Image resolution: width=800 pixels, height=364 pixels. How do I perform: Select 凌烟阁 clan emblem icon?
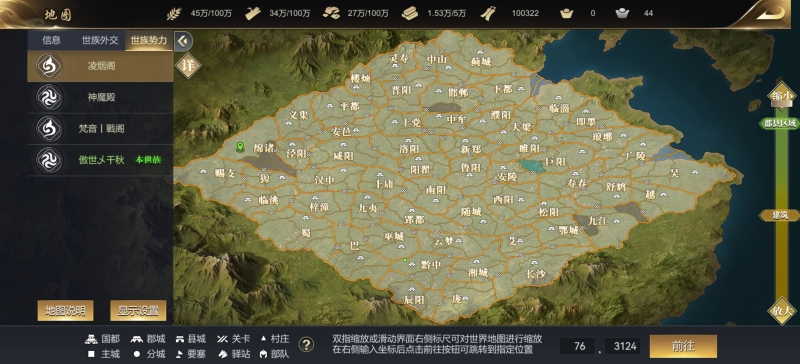point(49,66)
